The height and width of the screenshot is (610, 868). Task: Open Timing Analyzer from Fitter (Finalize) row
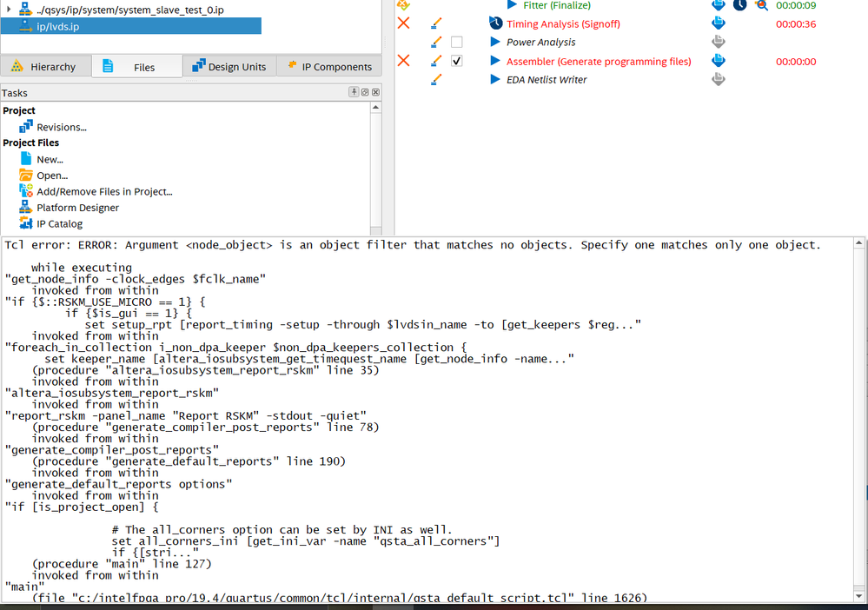pyautogui.click(x=740, y=5)
